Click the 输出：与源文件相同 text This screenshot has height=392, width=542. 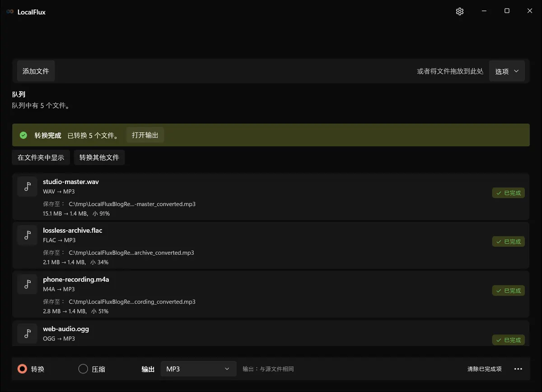click(268, 369)
